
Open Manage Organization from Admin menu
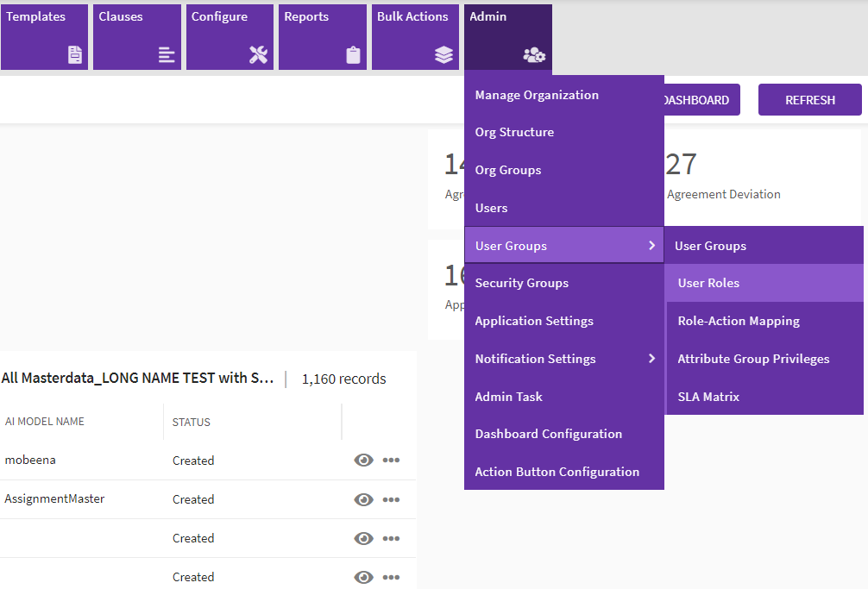click(x=537, y=95)
